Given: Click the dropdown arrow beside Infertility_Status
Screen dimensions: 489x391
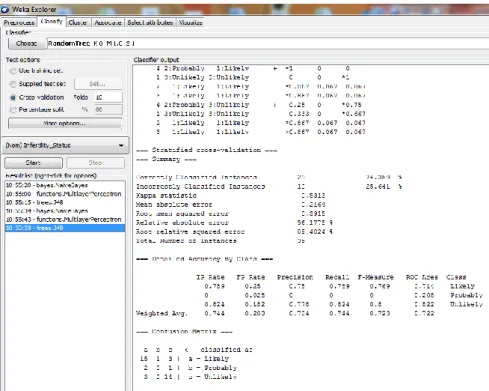Looking at the screenshot, I should click(121, 146).
